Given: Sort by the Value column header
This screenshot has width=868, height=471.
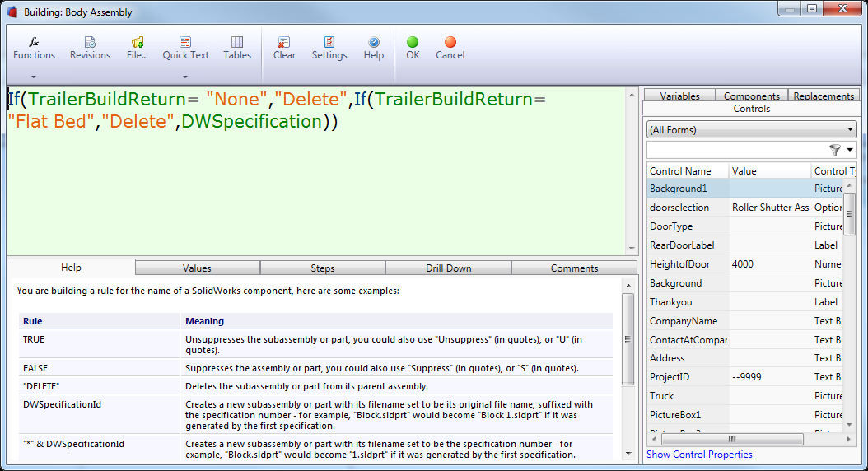Looking at the screenshot, I should [769, 171].
